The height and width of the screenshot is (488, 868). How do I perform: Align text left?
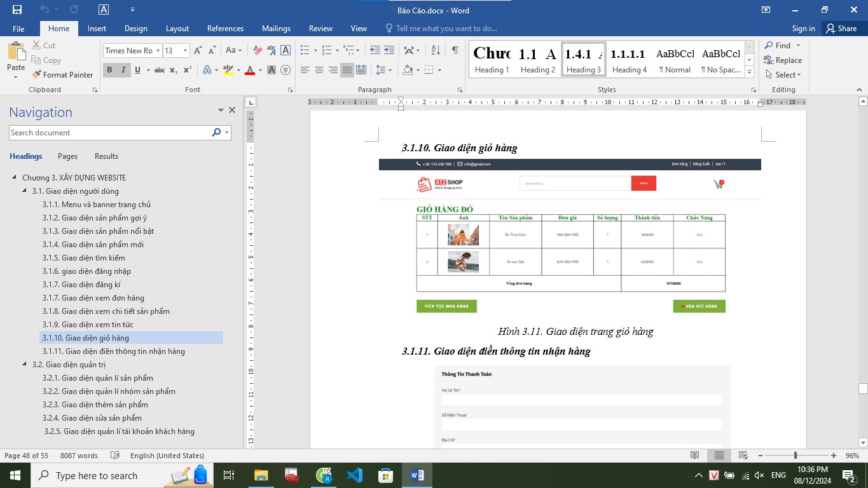pos(305,70)
